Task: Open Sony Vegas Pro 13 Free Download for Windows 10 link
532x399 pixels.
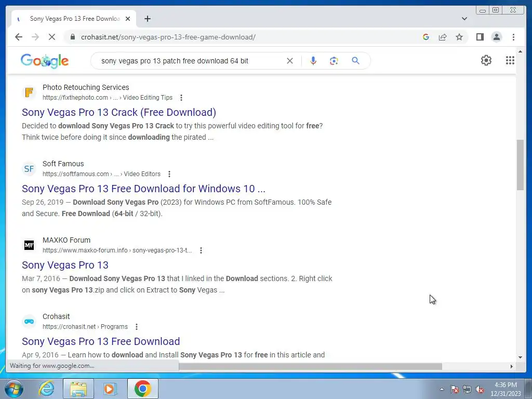Action: [x=143, y=189]
